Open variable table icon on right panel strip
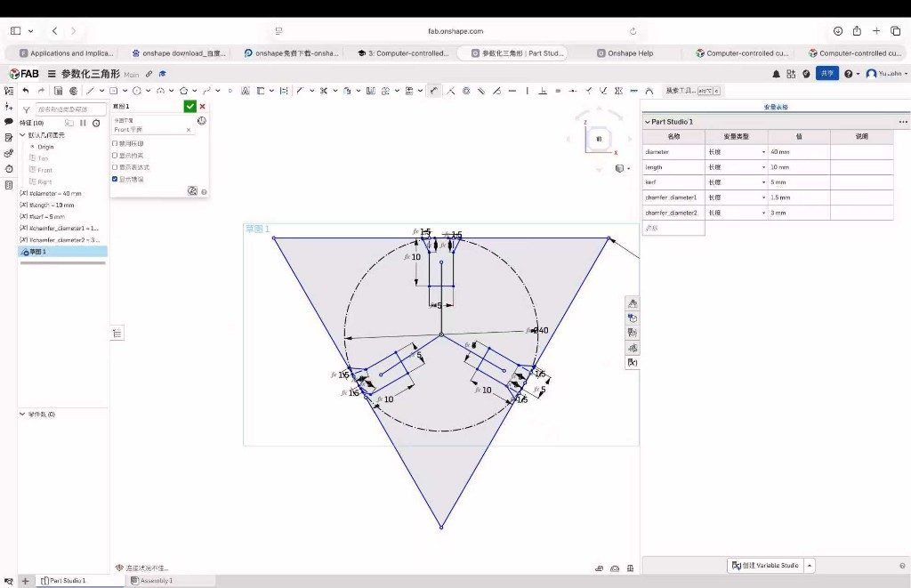The image size is (911, 588). [x=633, y=362]
